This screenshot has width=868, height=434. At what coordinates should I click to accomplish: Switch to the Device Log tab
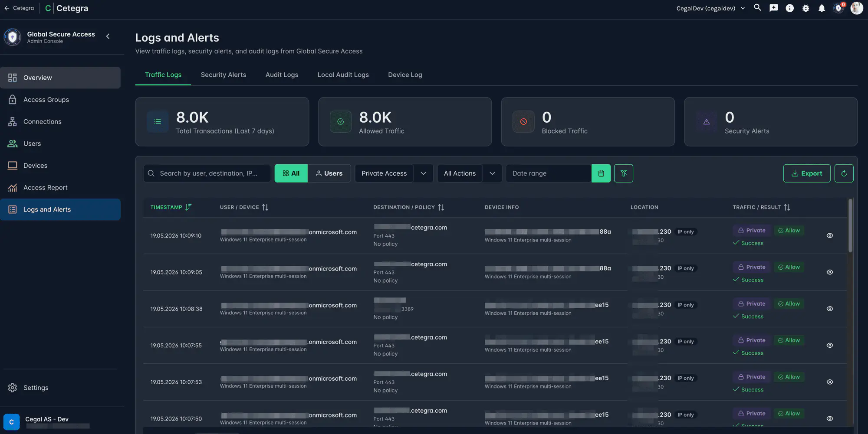(405, 75)
